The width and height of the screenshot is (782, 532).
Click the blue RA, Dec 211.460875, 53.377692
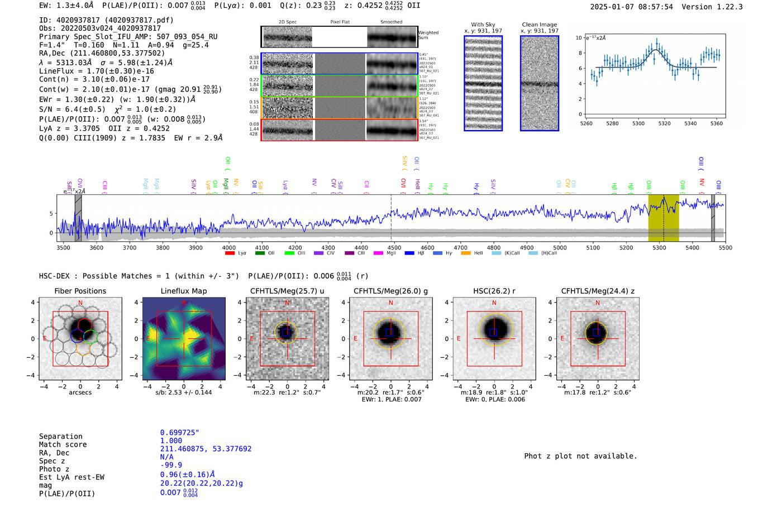pyautogui.click(x=206, y=449)
